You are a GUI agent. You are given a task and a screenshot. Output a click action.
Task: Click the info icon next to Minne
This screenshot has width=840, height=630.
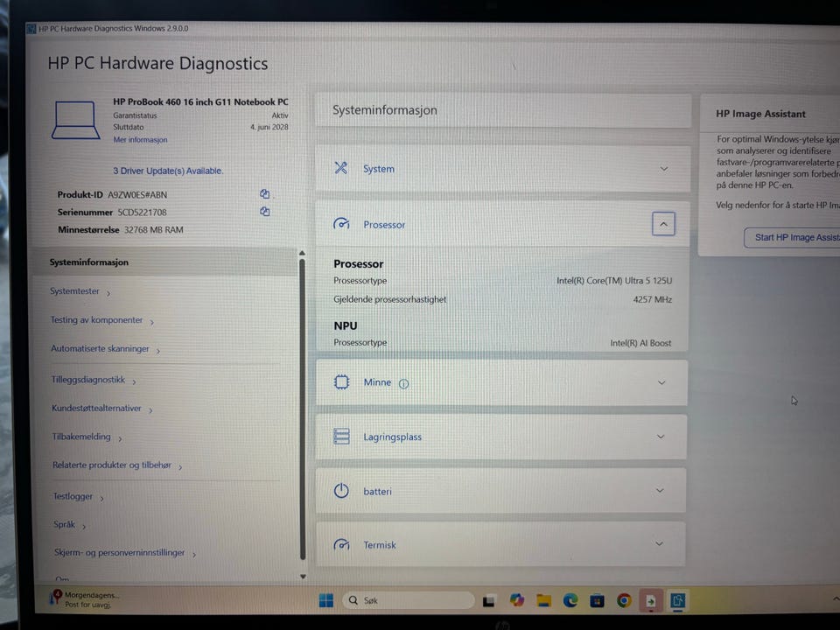(404, 383)
